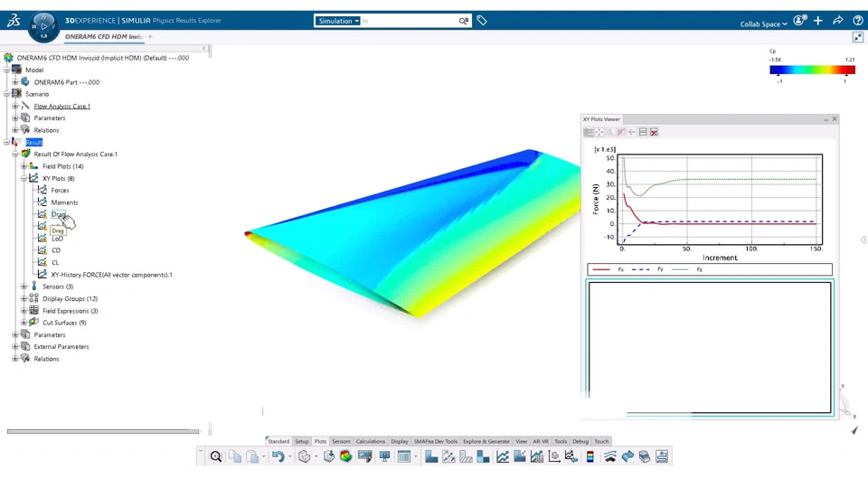Viewport: 868px width, 488px height.
Task: Click the blue L-shaped plot icon
Action: tap(431, 456)
